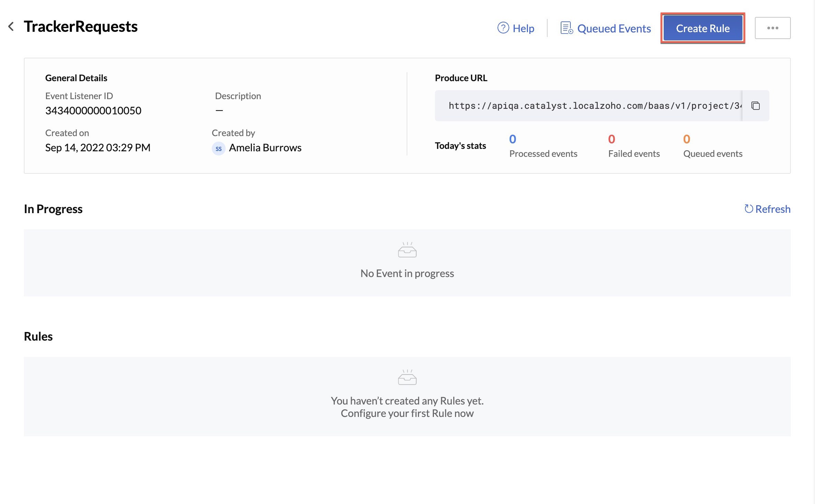Open the Help documentation
This screenshot has height=504, width=815.
(523, 28)
